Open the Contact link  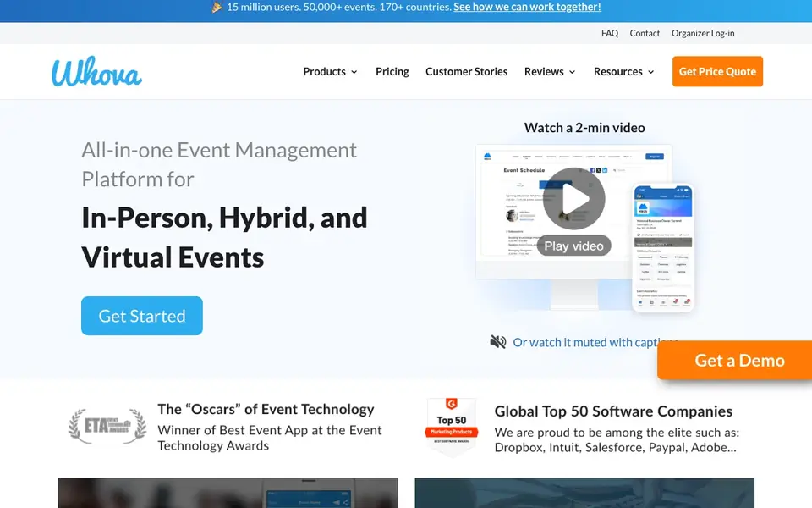pyautogui.click(x=645, y=33)
